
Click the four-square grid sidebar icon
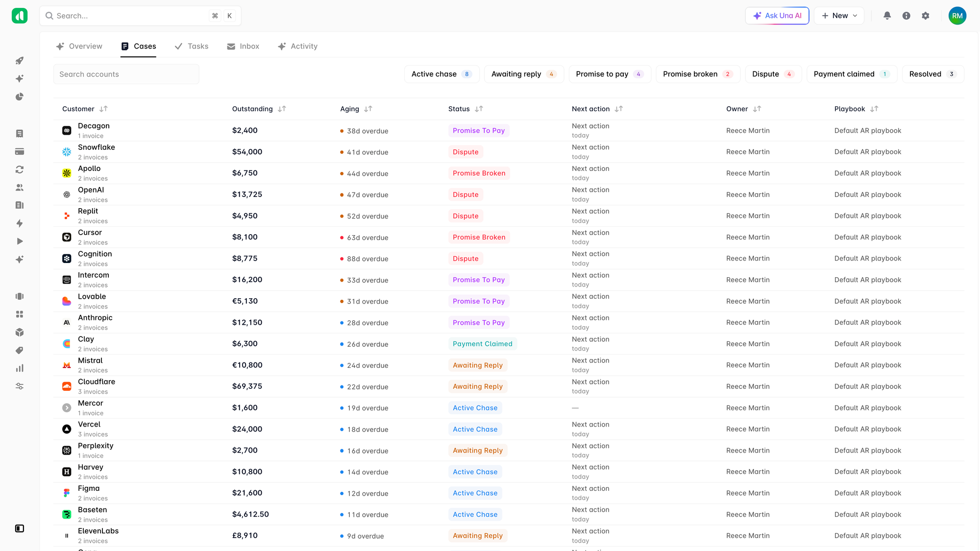point(20,314)
